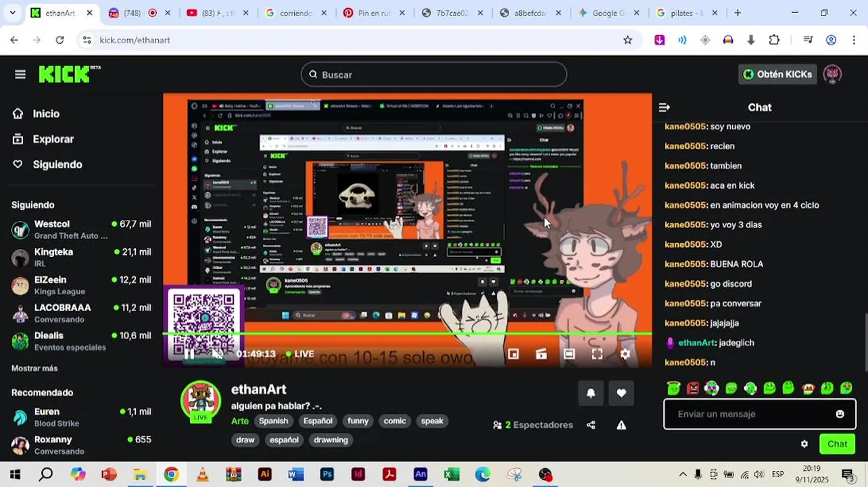Click the 2 Espectadores viewer count
Viewport: 868px width, 487px height.
click(x=533, y=425)
